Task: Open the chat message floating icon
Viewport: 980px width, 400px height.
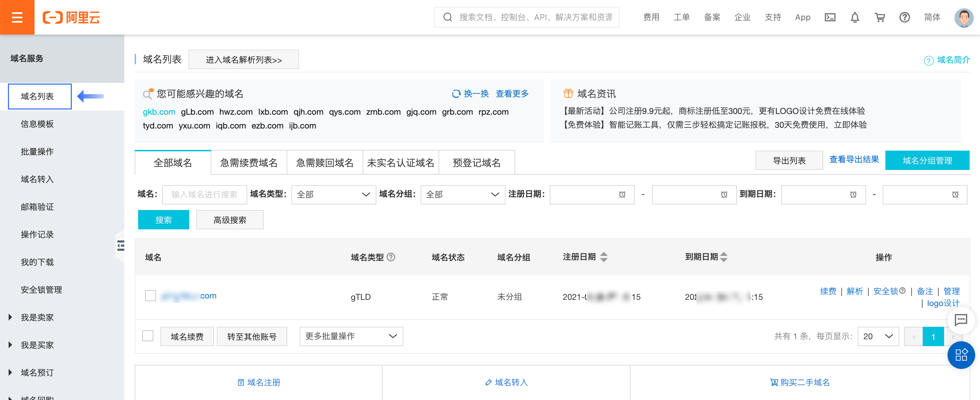Action: tap(961, 320)
